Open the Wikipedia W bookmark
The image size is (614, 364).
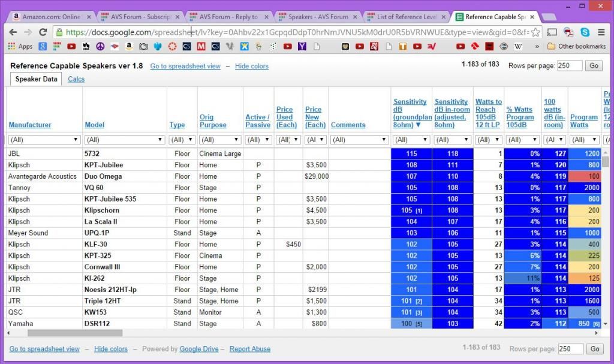click(518, 46)
